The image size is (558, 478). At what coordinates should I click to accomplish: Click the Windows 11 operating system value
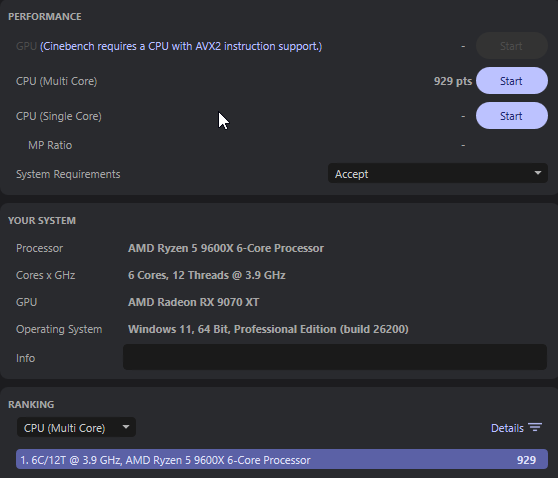click(268, 329)
